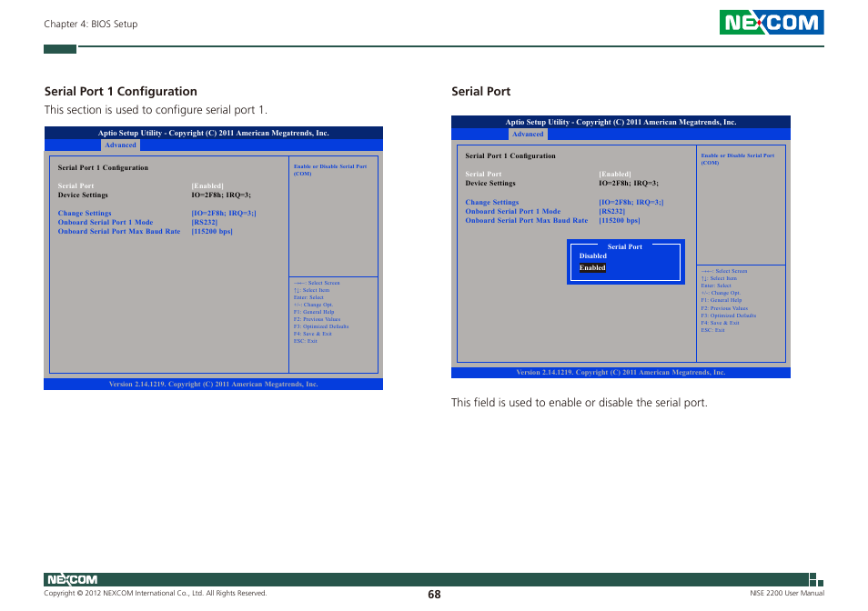The width and height of the screenshot is (868, 611).
Task: Click 'NISE 2200 User Manual' footer text
Action: coord(787,593)
